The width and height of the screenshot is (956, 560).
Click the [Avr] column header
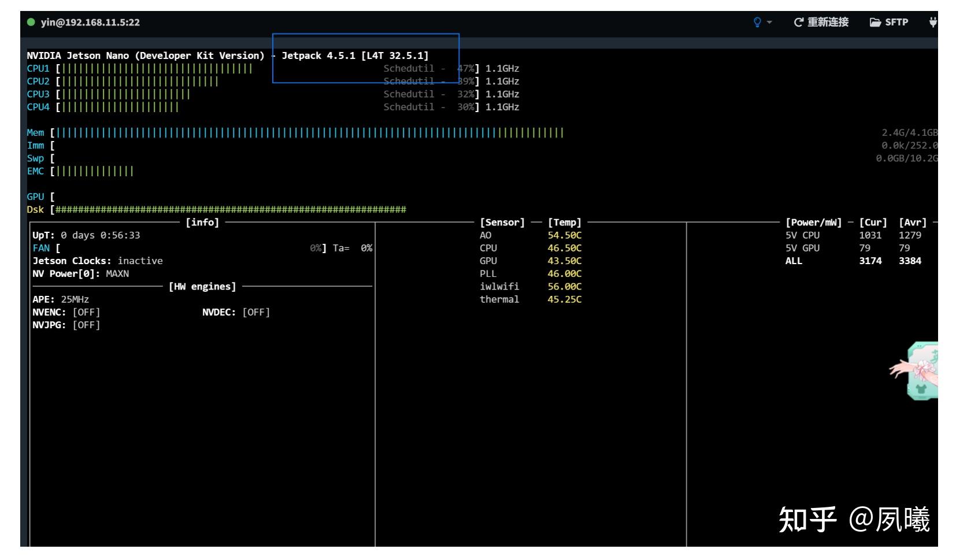coord(913,222)
